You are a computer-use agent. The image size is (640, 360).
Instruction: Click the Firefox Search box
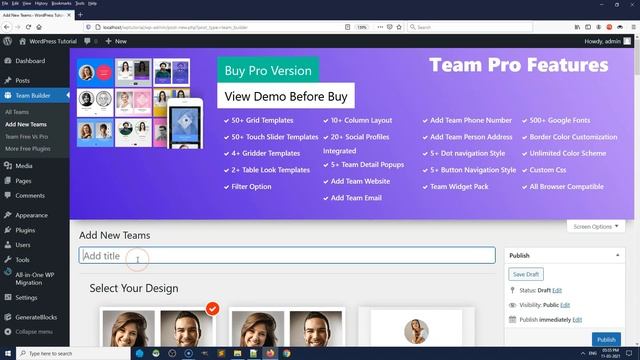coord(469,27)
